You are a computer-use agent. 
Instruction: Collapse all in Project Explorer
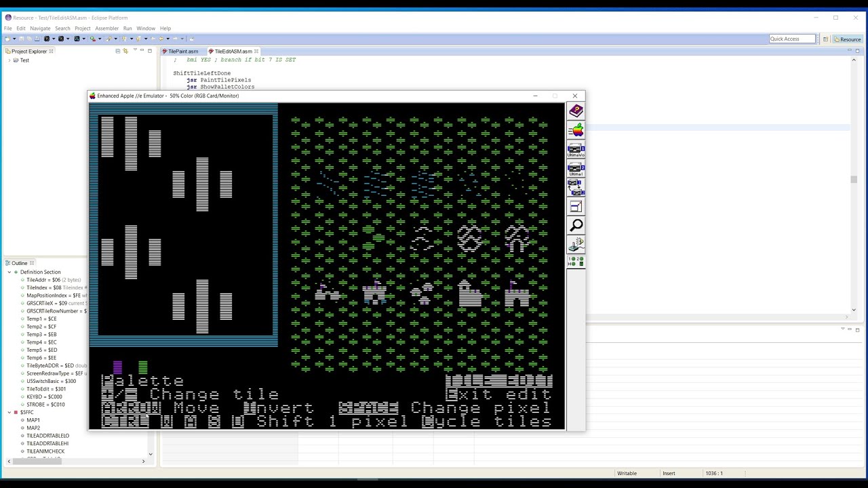117,52
